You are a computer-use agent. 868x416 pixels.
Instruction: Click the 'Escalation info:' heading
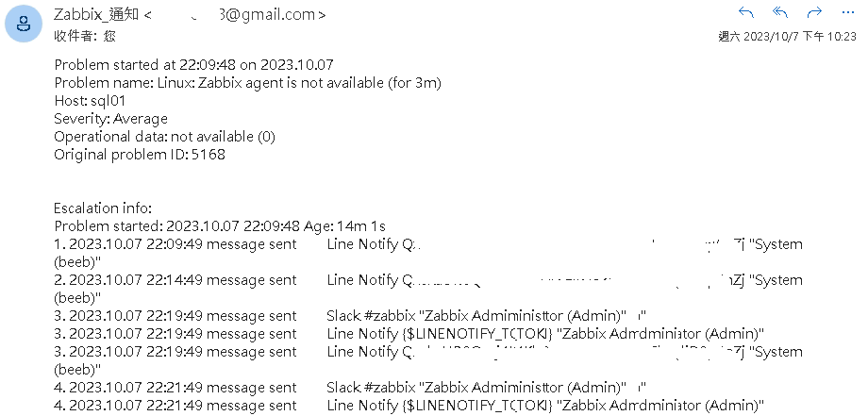pyautogui.click(x=103, y=208)
